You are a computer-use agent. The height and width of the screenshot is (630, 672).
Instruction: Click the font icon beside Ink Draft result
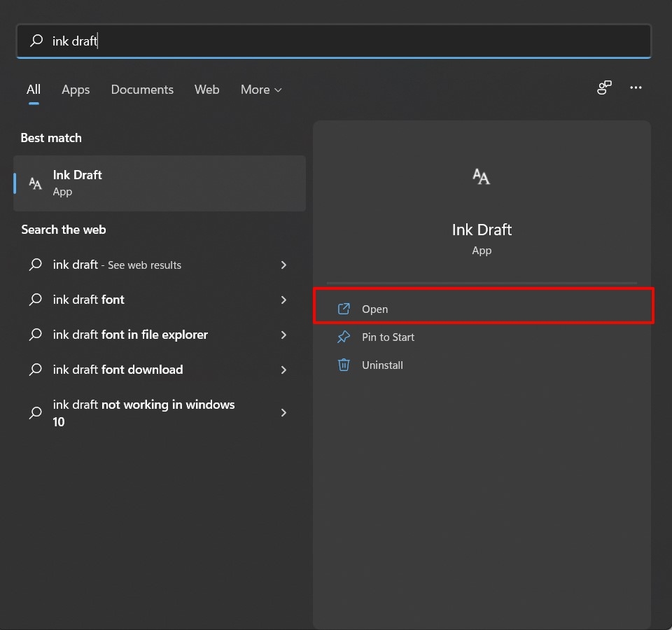click(35, 183)
